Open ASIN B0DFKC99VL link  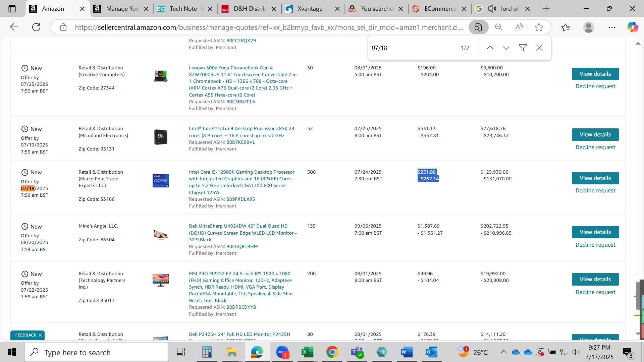click(240, 142)
